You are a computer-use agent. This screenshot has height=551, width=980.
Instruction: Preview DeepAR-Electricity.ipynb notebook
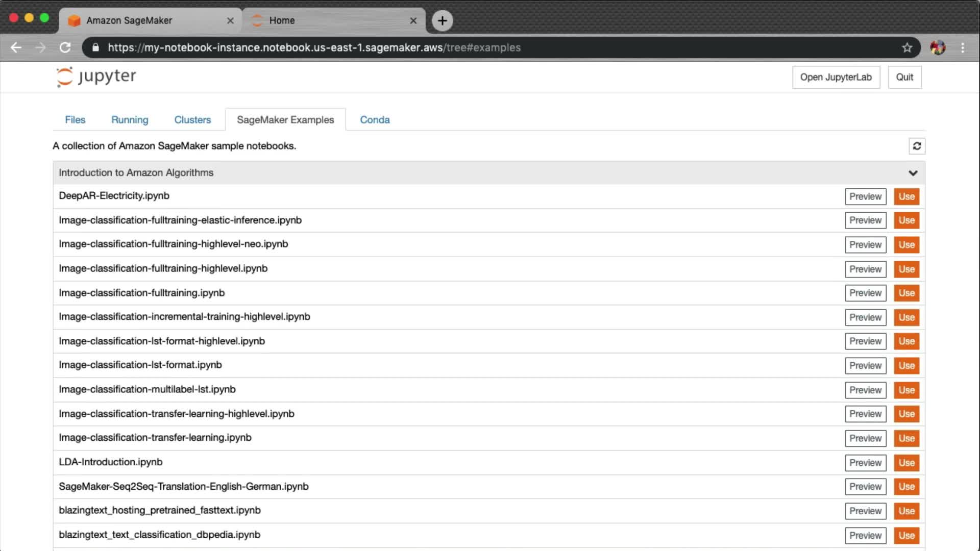click(x=865, y=196)
